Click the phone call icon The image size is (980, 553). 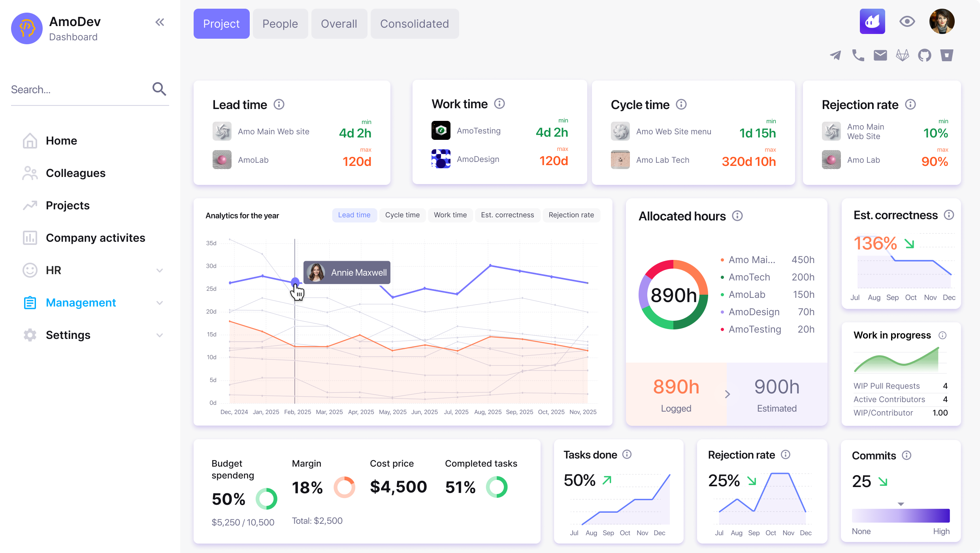(x=858, y=55)
